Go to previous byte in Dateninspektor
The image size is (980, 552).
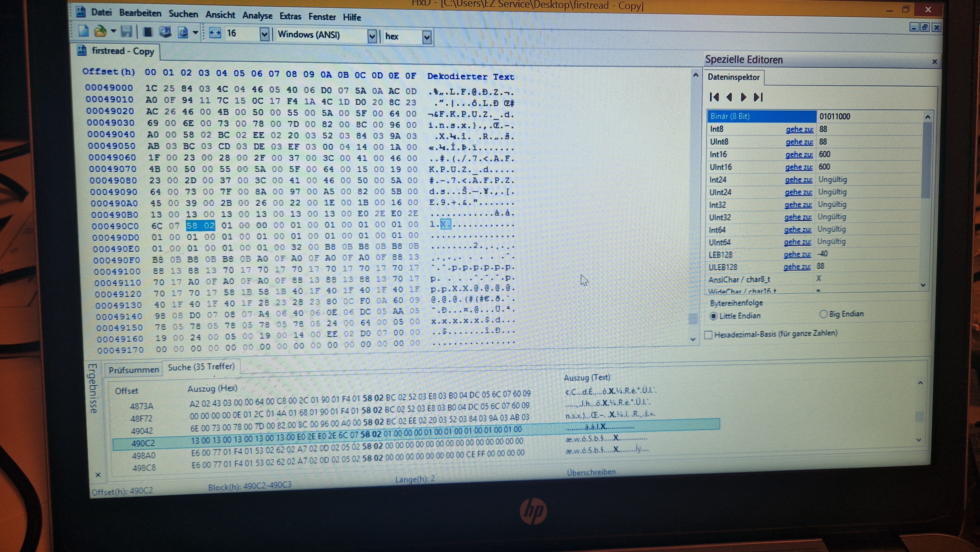click(x=729, y=97)
